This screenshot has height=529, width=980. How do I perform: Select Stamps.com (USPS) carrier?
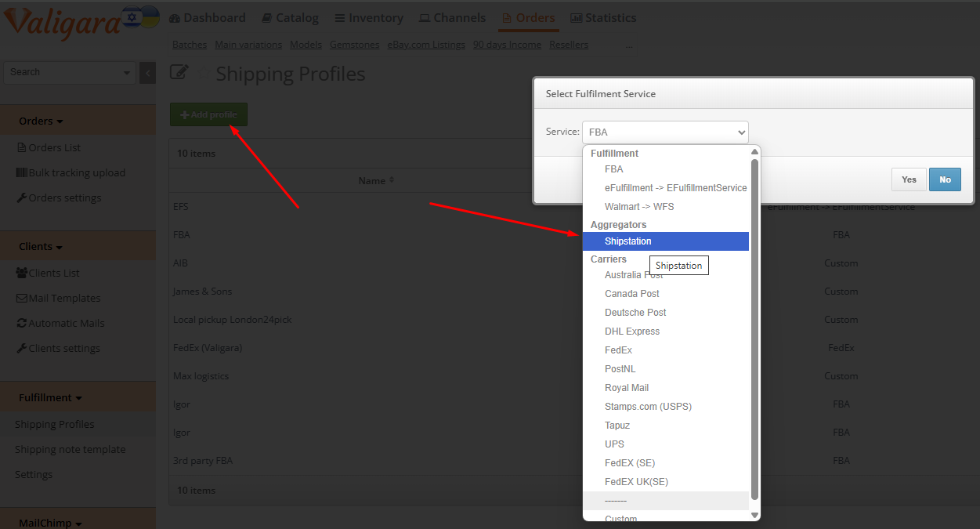(666, 407)
